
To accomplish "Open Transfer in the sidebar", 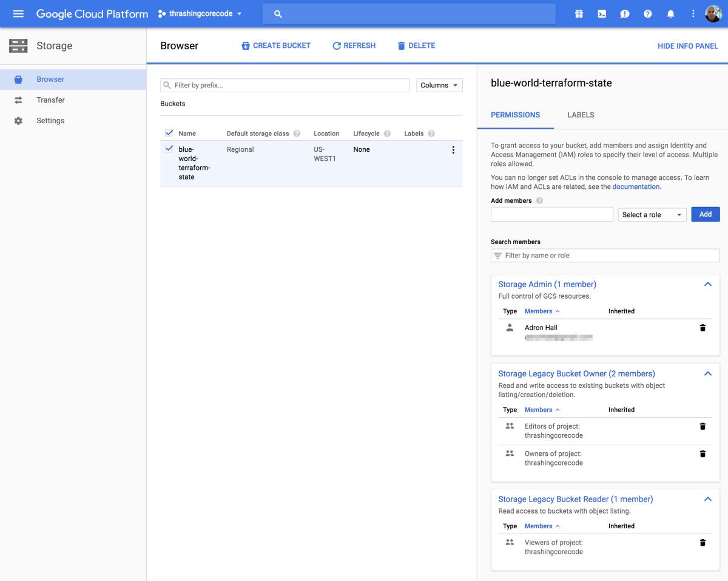I will (73, 100).
